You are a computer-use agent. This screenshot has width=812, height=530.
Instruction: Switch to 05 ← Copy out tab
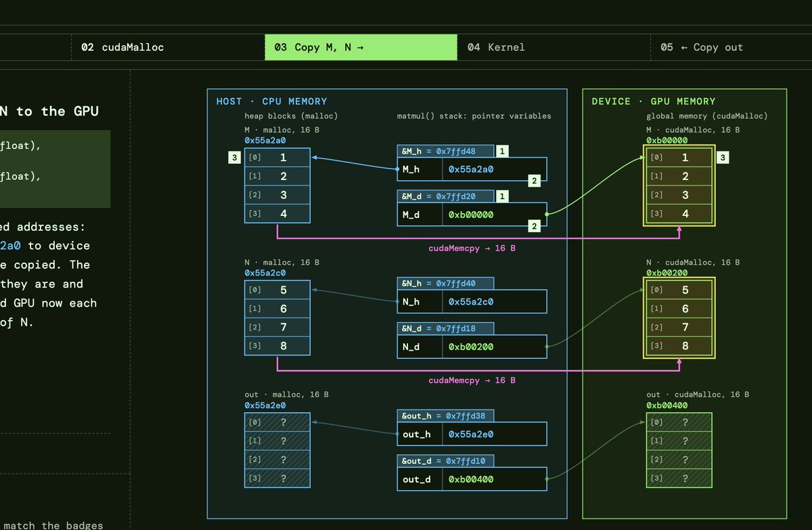tap(731, 47)
